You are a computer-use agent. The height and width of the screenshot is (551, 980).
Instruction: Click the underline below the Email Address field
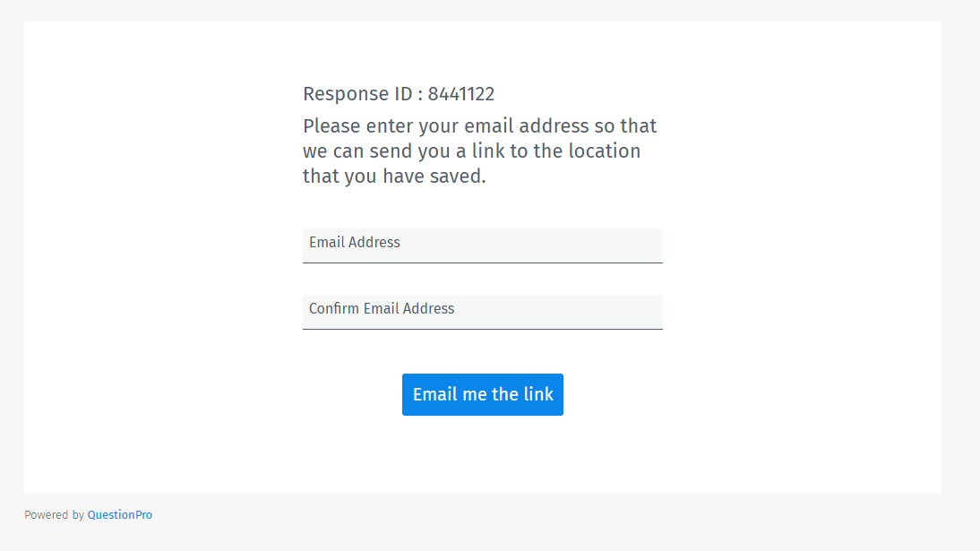pos(482,262)
